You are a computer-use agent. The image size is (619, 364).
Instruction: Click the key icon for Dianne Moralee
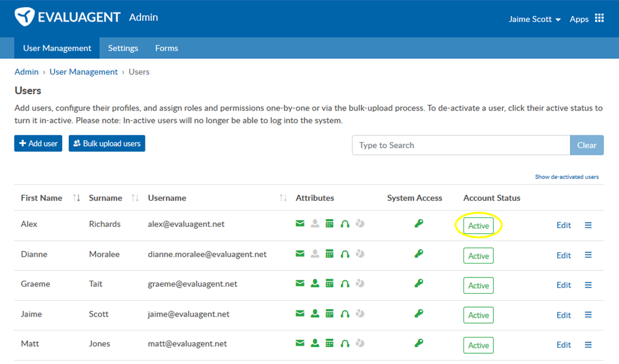pos(419,253)
